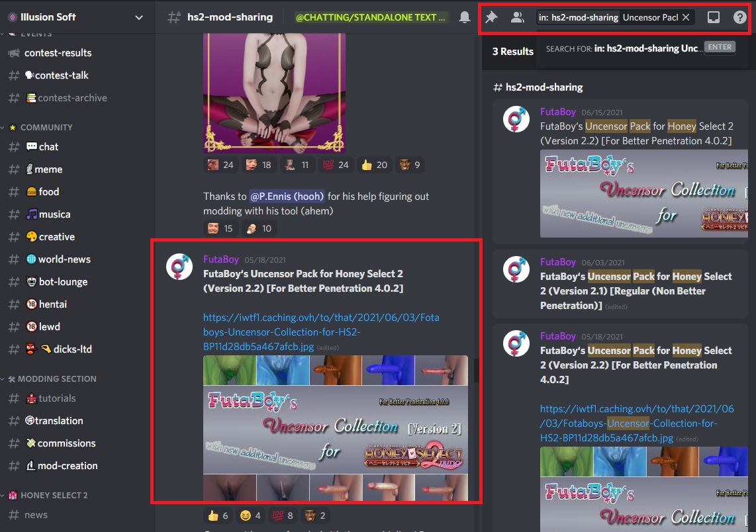756x532 pixels.
Task: Toggle the thumbs up reaction showing 20
Action: coord(374,165)
